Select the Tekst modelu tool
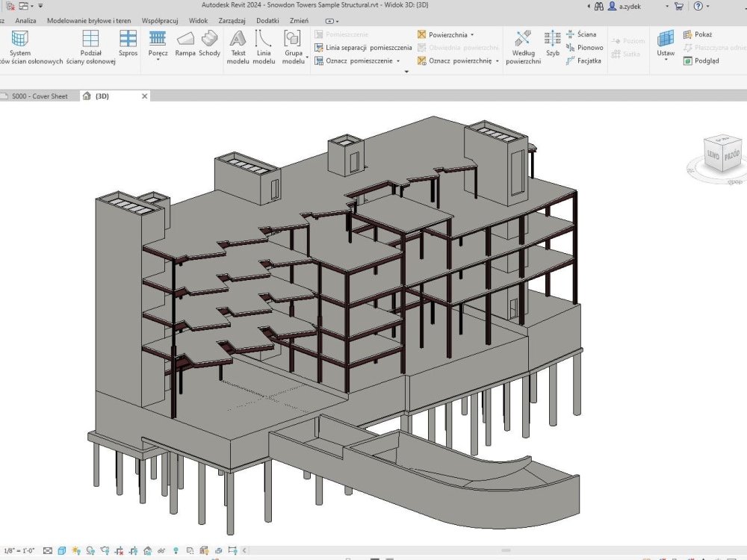The width and height of the screenshot is (747, 560). point(238,46)
